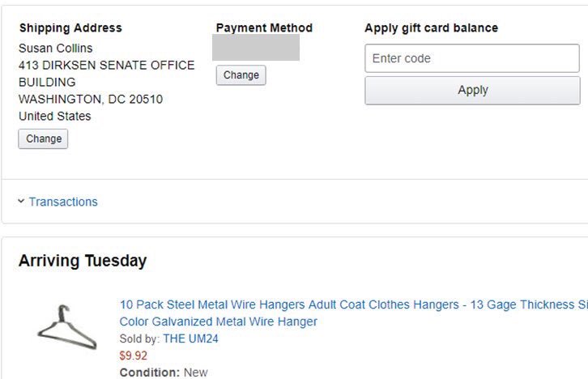Focus the gift card Enter code field
588x379 pixels.
coord(471,58)
